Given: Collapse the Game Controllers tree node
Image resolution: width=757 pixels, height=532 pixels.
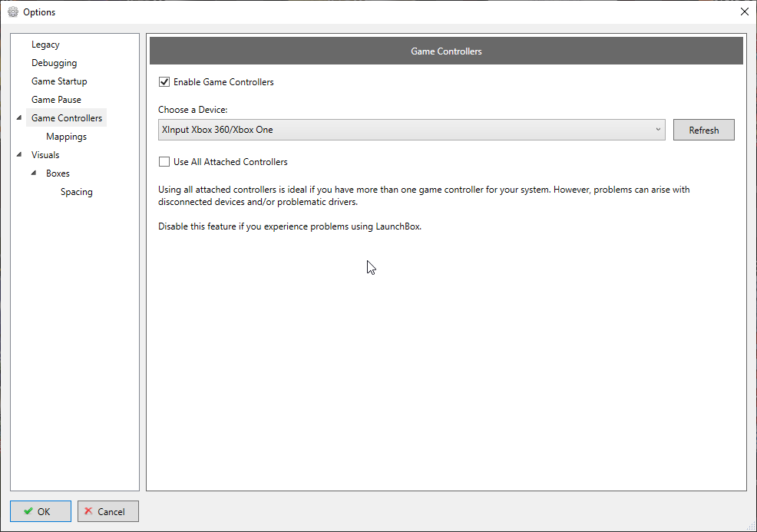Looking at the screenshot, I should 19,117.
